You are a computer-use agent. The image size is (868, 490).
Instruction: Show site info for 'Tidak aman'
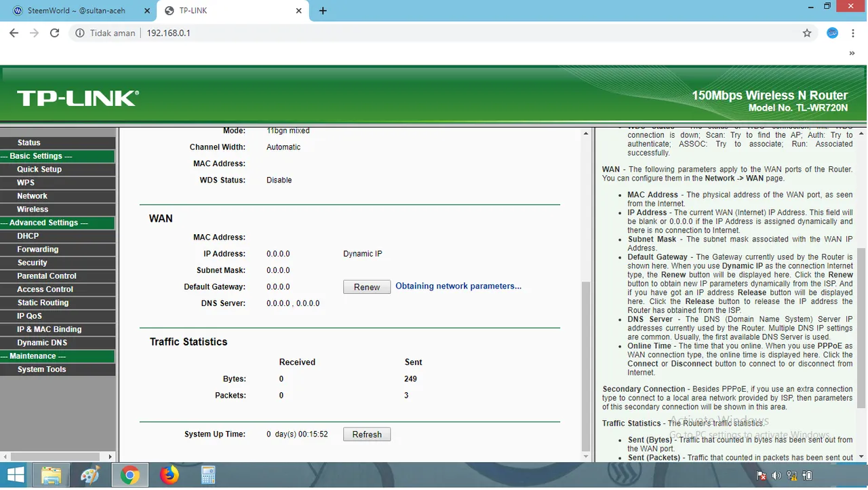click(105, 33)
